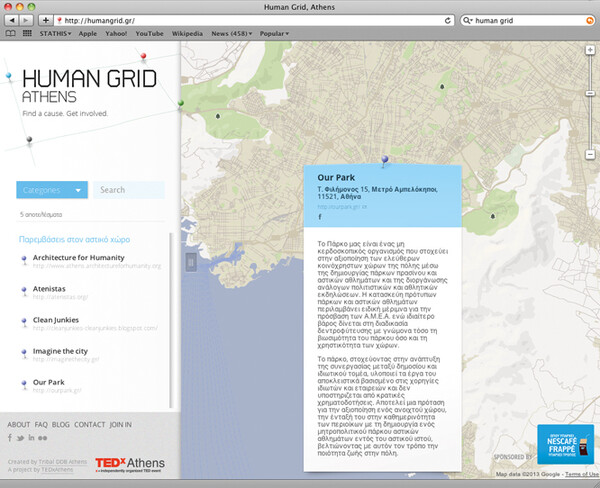Open the Popular bookmarks dropdown

[x=274, y=33]
